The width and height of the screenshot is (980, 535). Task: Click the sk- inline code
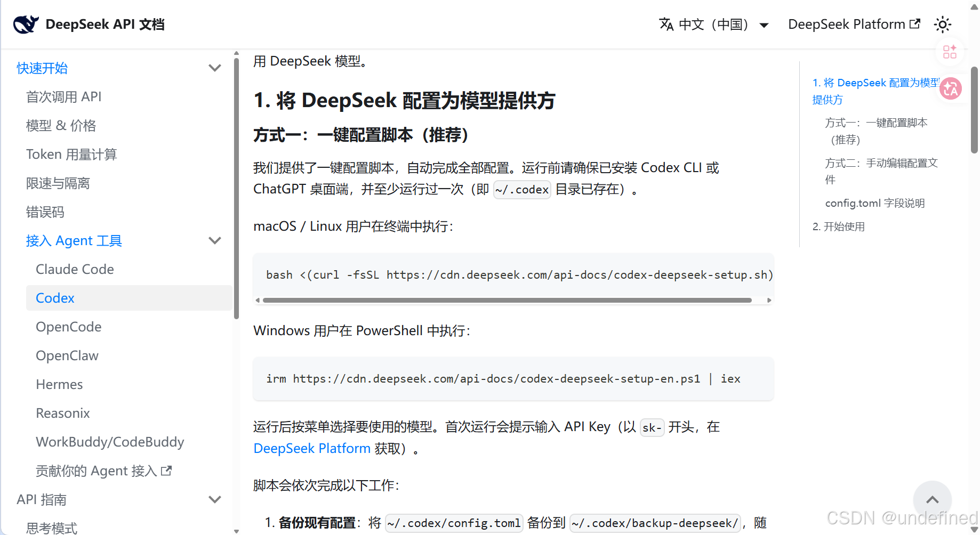coord(652,427)
